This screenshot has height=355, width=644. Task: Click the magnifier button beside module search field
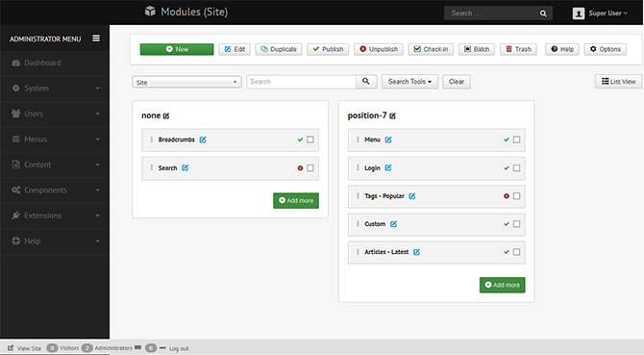pos(366,82)
